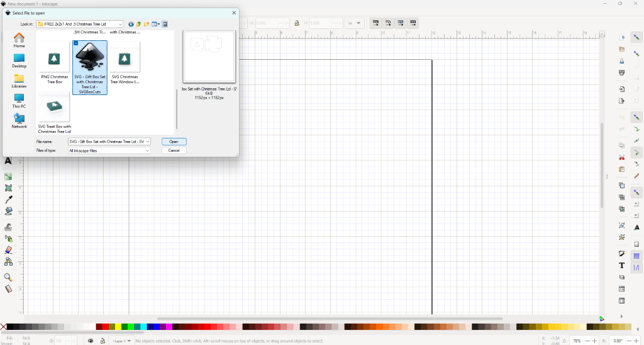Go up one folder level in dialog
This screenshot has width=644, height=345.
click(x=138, y=25)
